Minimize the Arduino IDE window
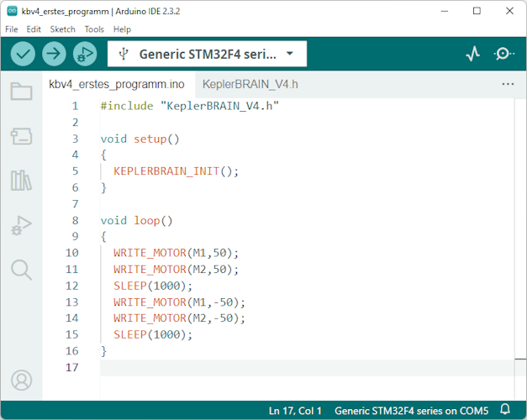Viewport: 527px width, 420px height. click(x=445, y=11)
